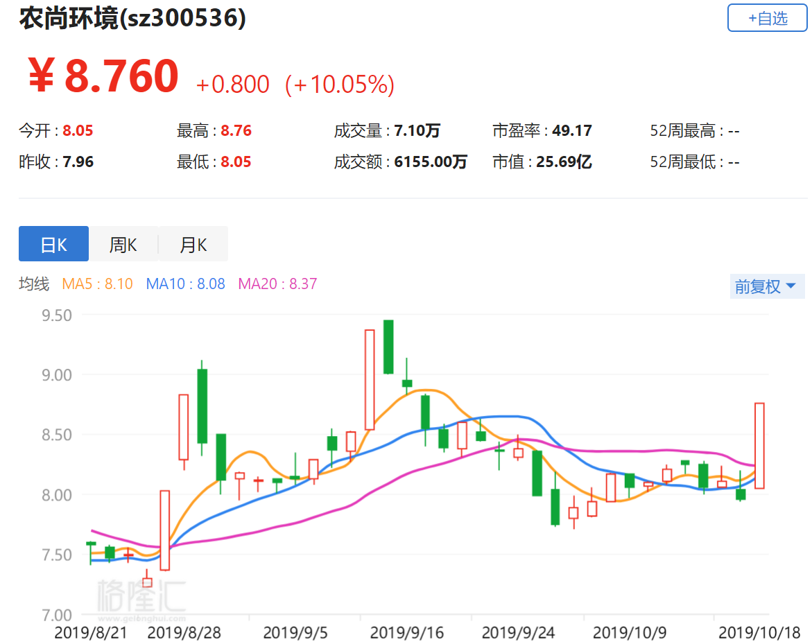Open the 前复权 adjustment dropdown
This screenshot has width=812, height=644.
coord(767,286)
